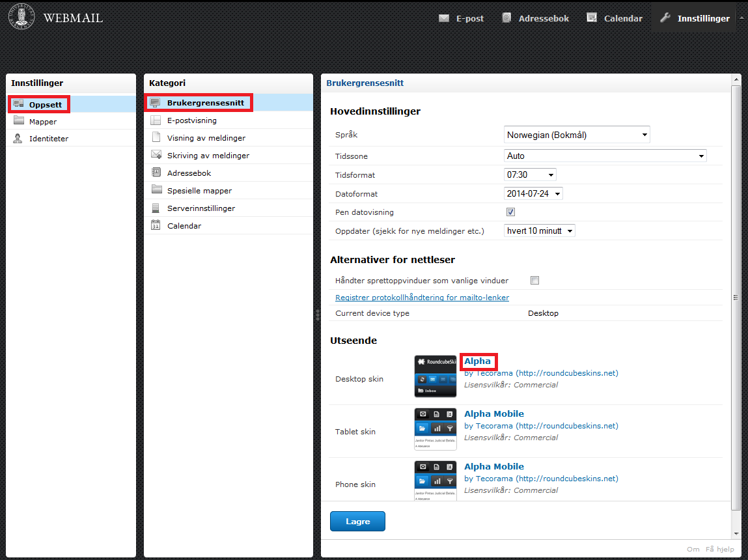The image size is (748, 560).
Task: Expand the Tidssone dropdown
Action: pos(605,156)
